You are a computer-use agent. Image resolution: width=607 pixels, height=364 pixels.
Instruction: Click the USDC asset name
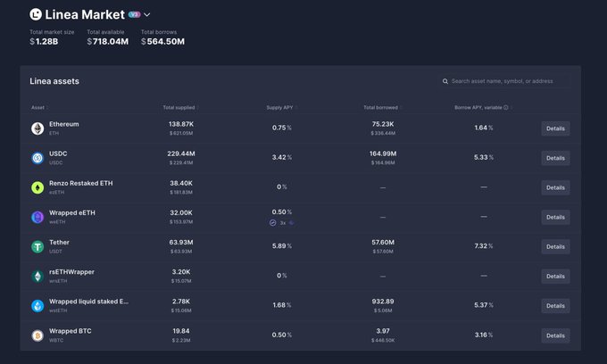58,153
